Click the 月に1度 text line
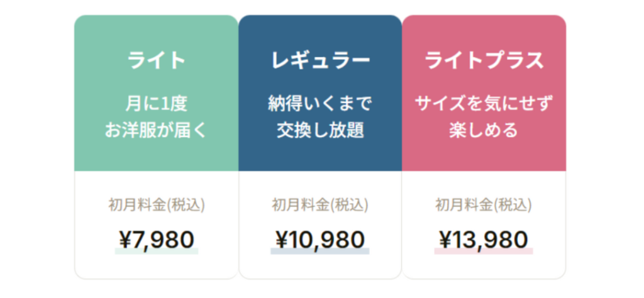644x298 pixels. [x=157, y=104]
